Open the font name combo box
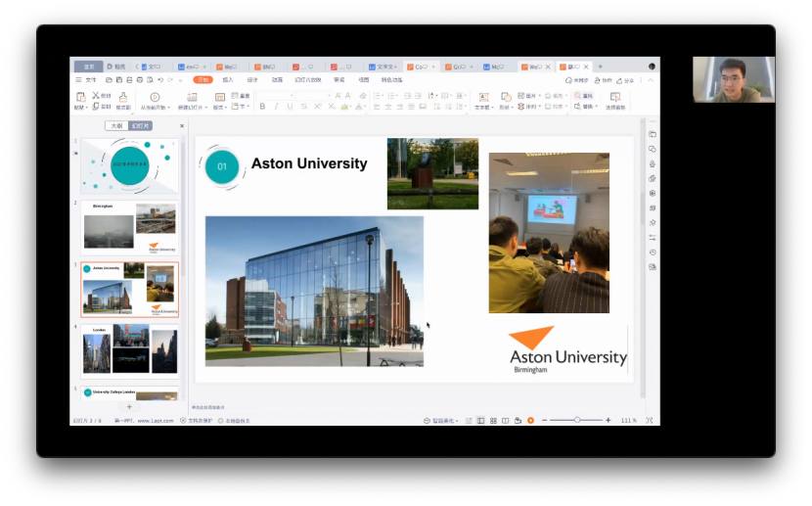This screenshot has height=506, width=812. point(276,95)
